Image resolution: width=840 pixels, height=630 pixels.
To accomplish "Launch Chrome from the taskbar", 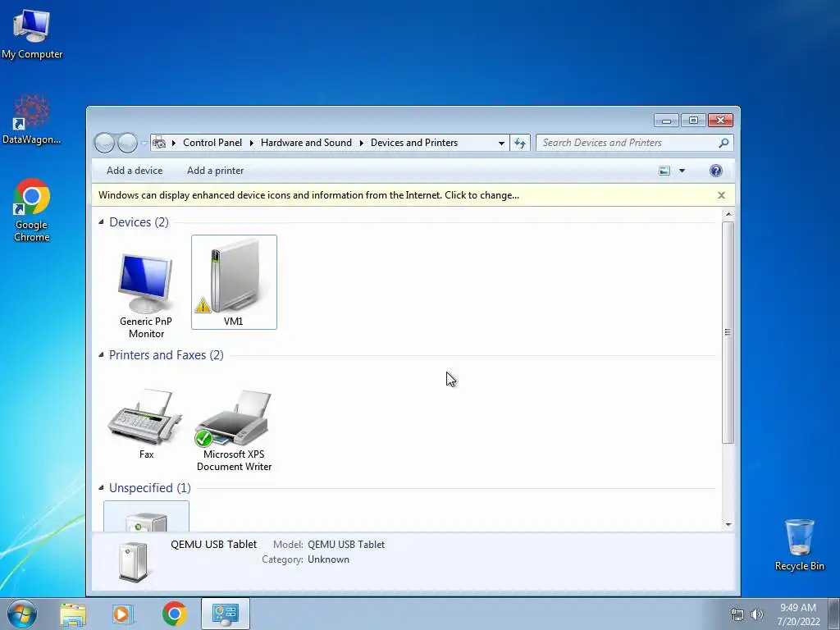I will pyautogui.click(x=174, y=614).
